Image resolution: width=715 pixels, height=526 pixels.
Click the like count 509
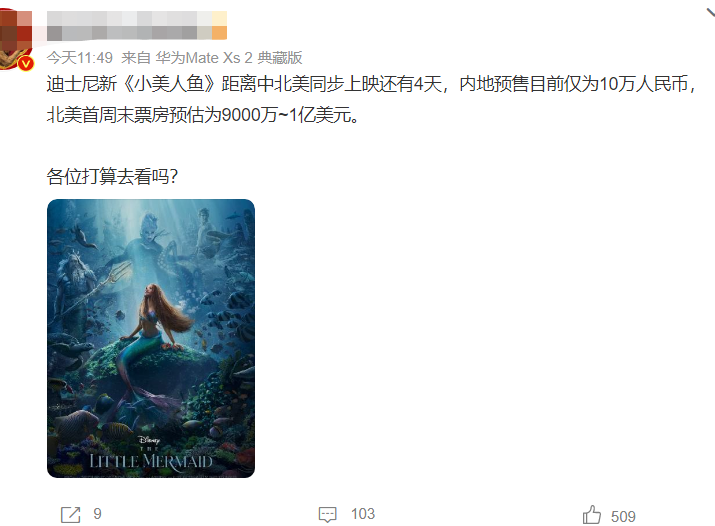[623, 516]
